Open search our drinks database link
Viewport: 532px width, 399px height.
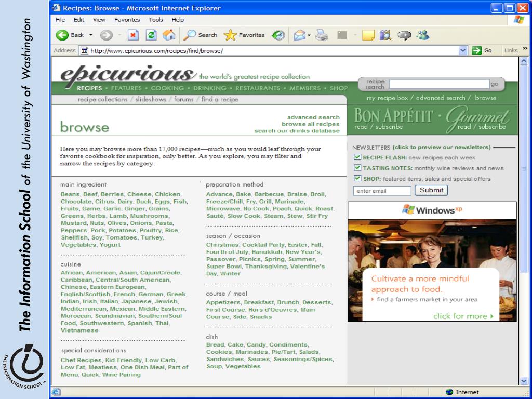click(x=297, y=130)
